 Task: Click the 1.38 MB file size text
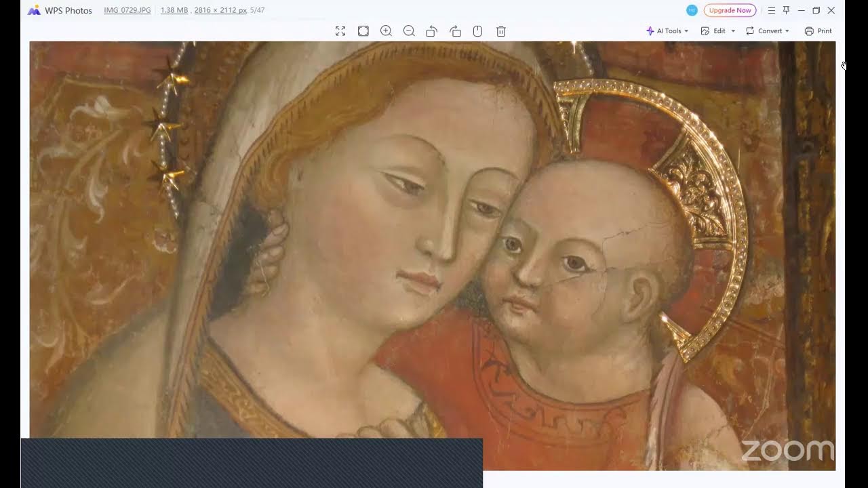coord(174,10)
